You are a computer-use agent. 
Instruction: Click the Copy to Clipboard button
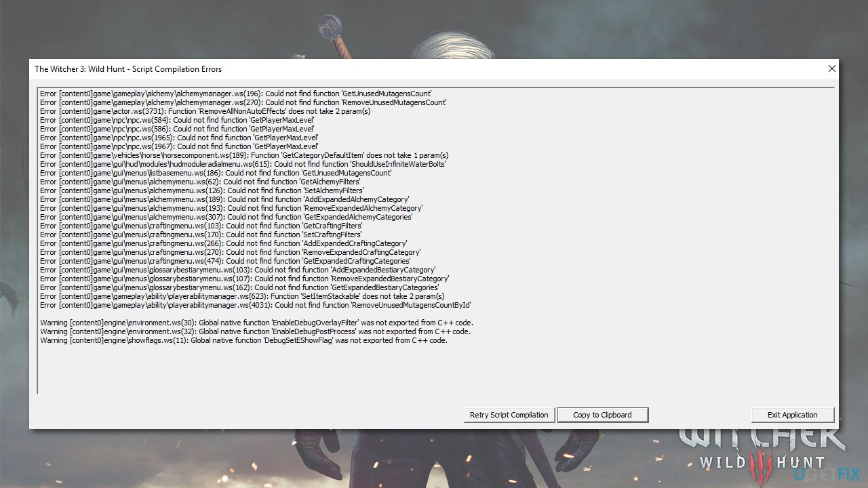(x=602, y=414)
